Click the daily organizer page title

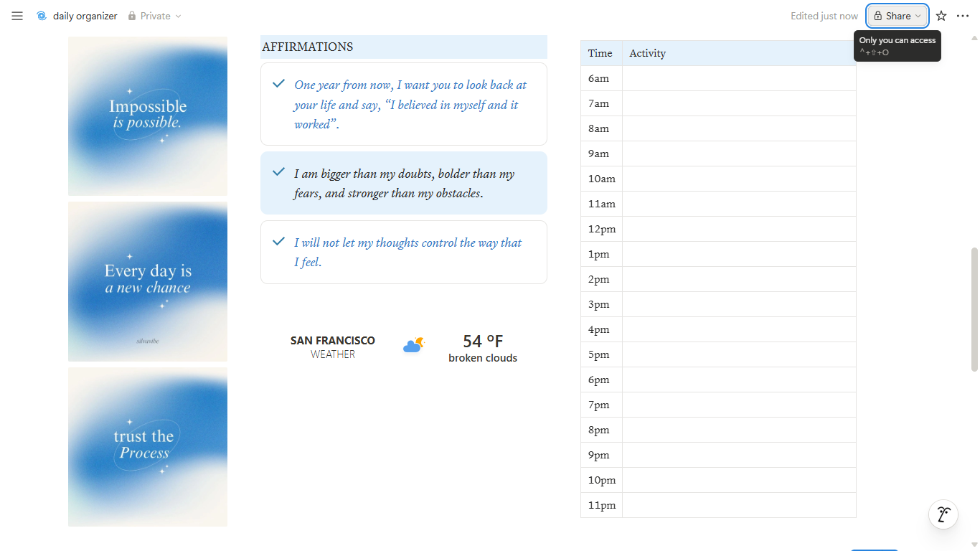pos(85,16)
